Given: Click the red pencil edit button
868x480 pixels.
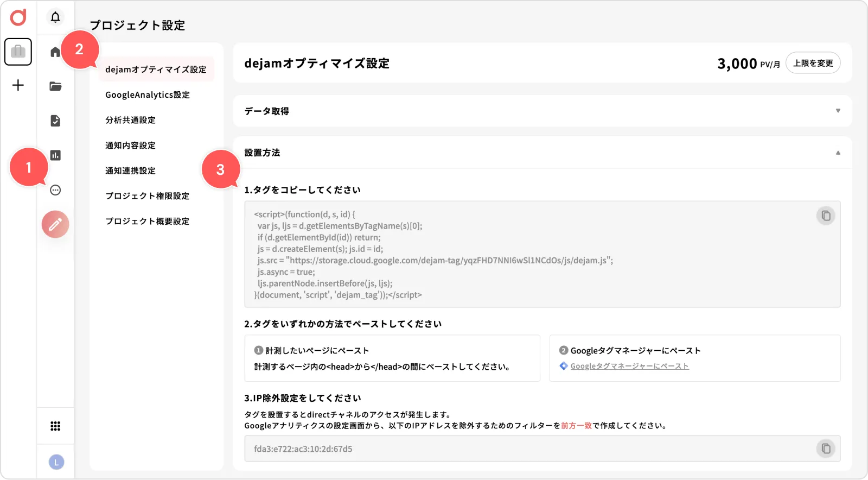Looking at the screenshot, I should pos(55,224).
